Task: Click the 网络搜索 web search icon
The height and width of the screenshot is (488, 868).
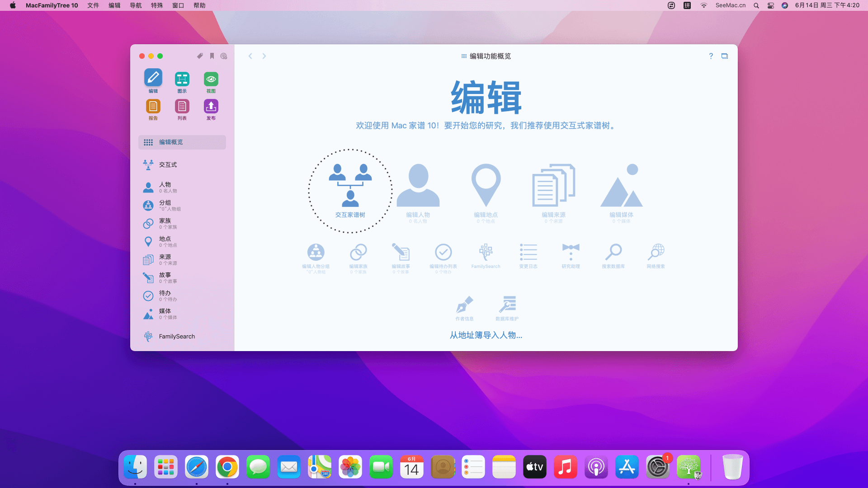Action: click(656, 252)
